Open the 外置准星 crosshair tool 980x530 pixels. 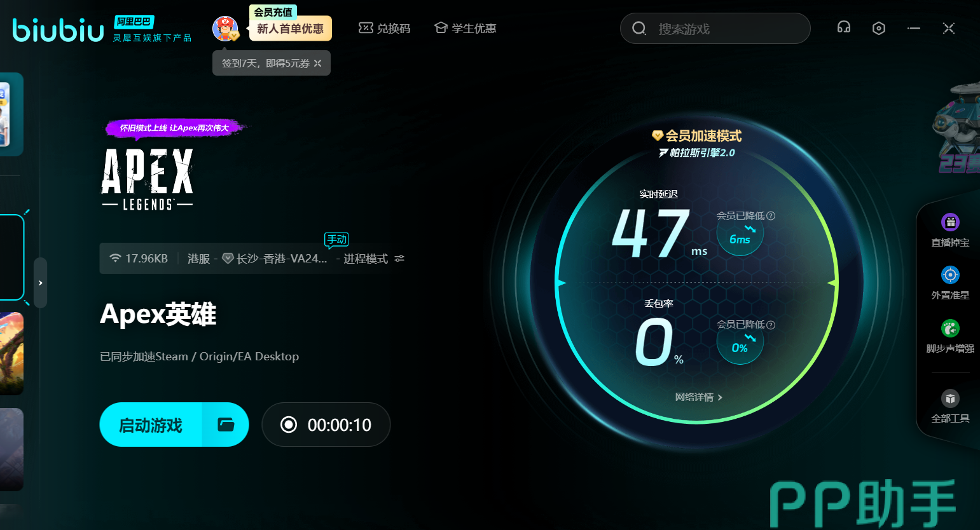point(950,282)
